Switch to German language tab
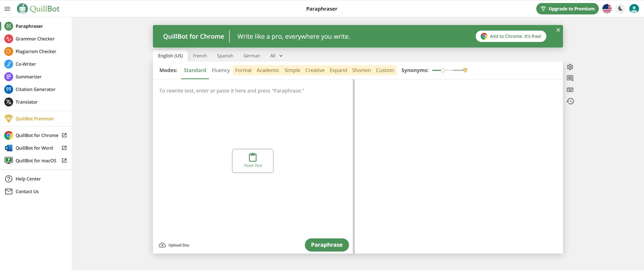This screenshot has width=644, height=271. click(252, 56)
